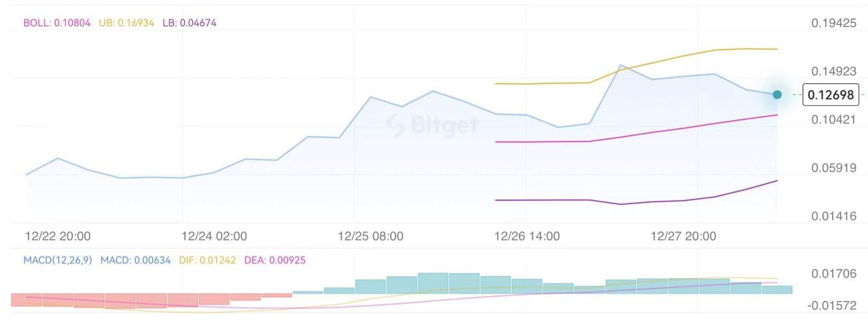The image size is (868, 320).
Task: Click the 12/25 08:00 time axis label
Action: (x=371, y=237)
